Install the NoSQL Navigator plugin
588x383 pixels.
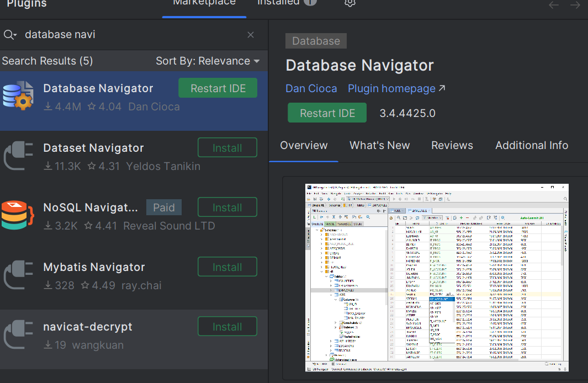[x=227, y=208]
